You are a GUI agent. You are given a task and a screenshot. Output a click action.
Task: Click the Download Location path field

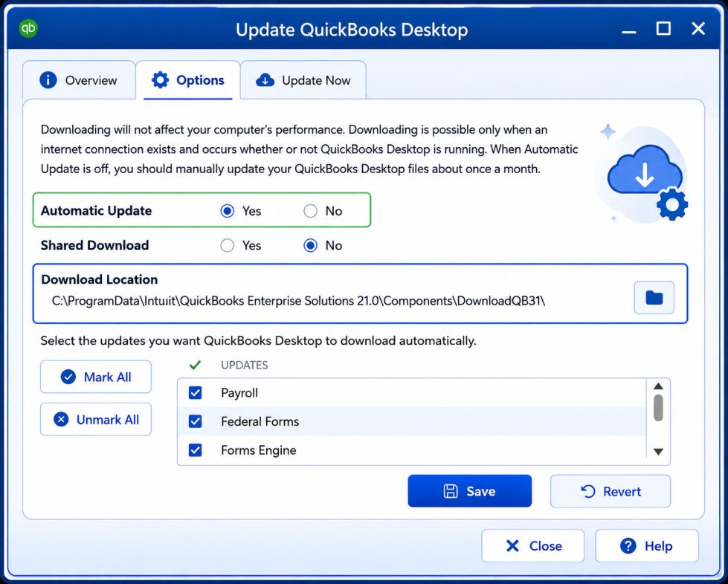tap(298, 301)
